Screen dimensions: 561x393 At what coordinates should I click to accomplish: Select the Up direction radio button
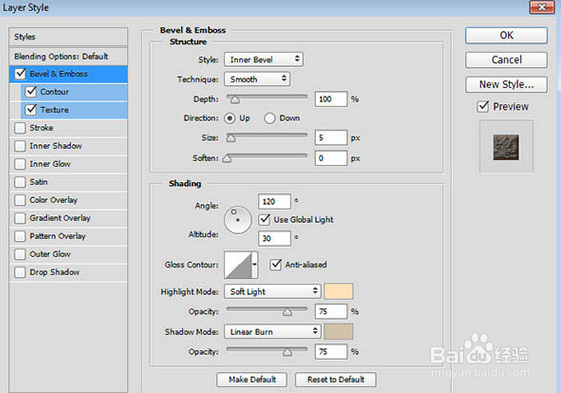click(x=230, y=118)
